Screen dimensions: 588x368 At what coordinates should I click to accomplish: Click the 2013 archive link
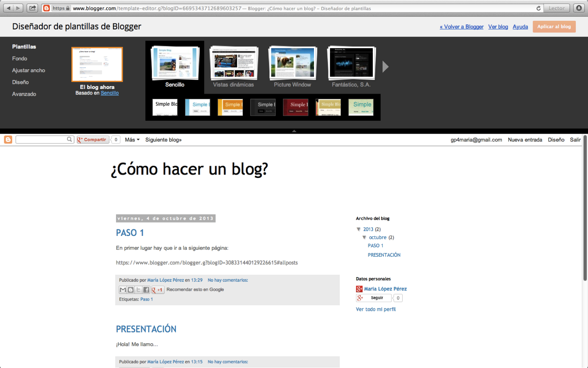[368, 229]
